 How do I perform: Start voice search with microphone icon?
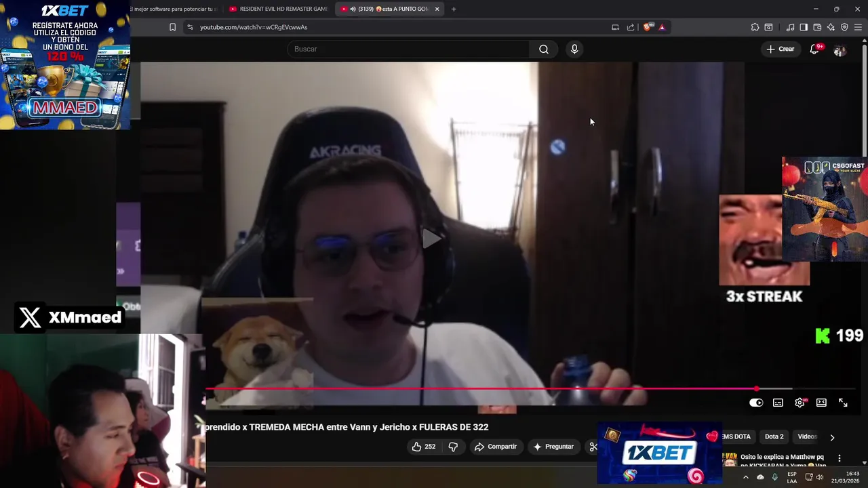(x=574, y=49)
